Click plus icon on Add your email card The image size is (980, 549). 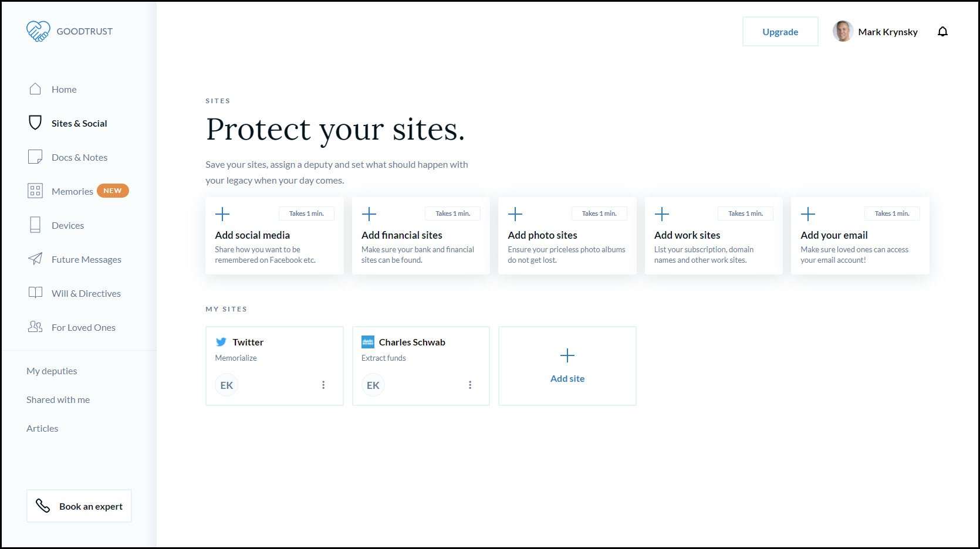808,214
